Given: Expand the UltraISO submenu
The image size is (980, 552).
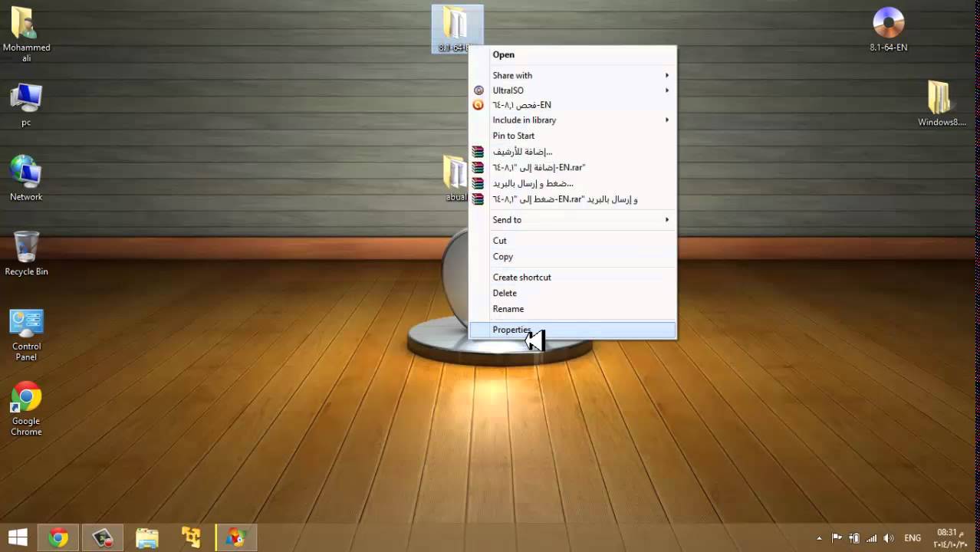Looking at the screenshot, I should 573,90.
